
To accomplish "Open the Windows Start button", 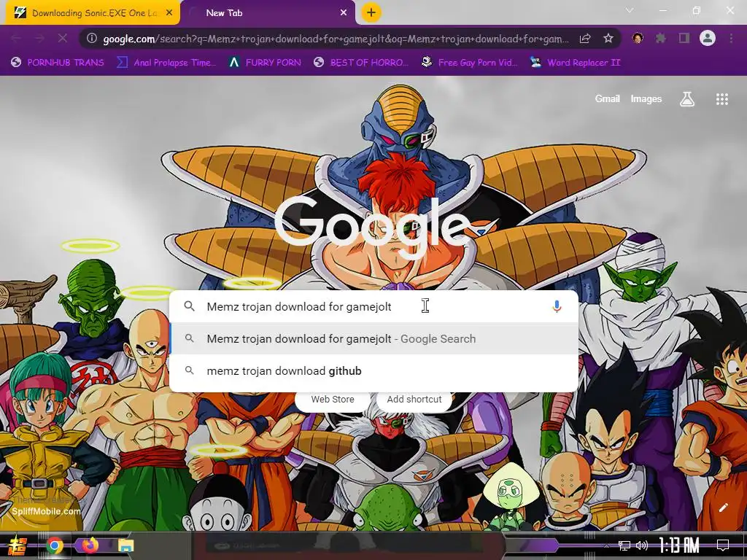I will [x=18, y=545].
